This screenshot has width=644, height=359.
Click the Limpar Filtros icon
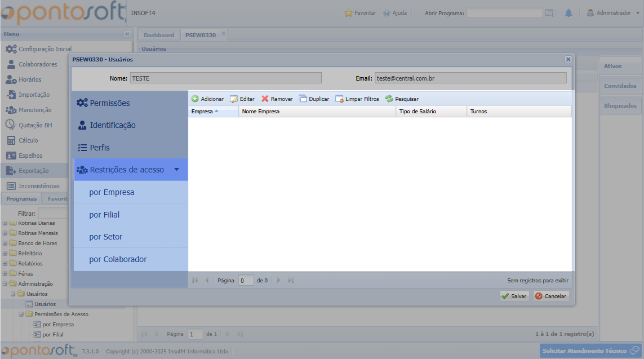[339, 99]
